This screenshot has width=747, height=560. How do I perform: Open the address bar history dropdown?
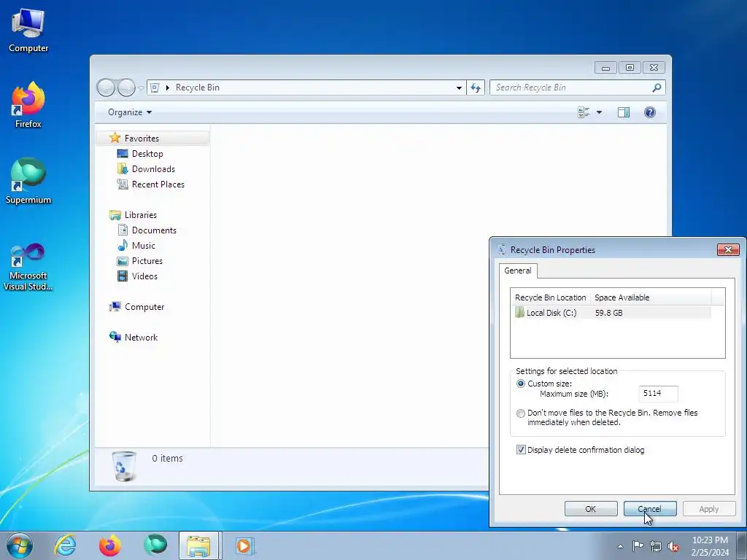pos(459,87)
